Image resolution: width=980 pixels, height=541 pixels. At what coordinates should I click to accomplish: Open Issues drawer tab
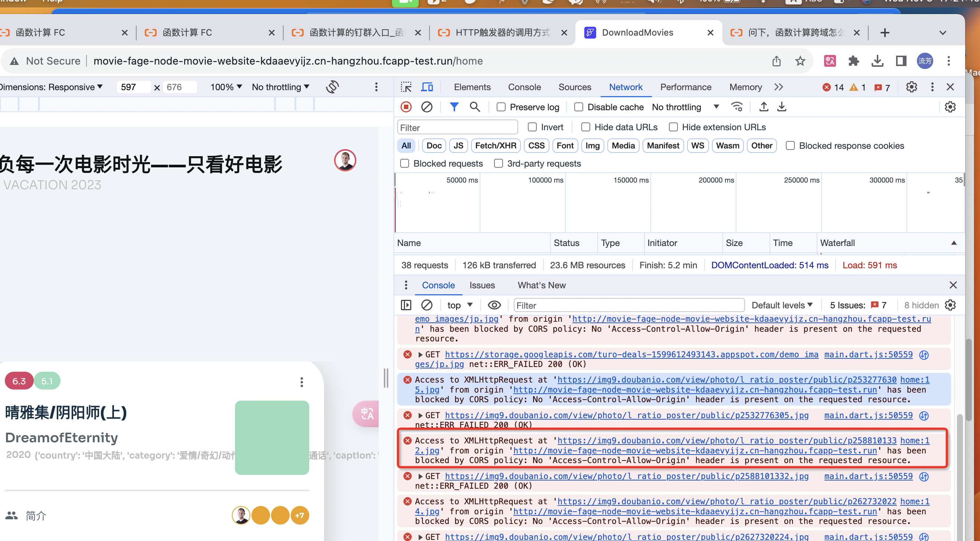(x=481, y=285)
